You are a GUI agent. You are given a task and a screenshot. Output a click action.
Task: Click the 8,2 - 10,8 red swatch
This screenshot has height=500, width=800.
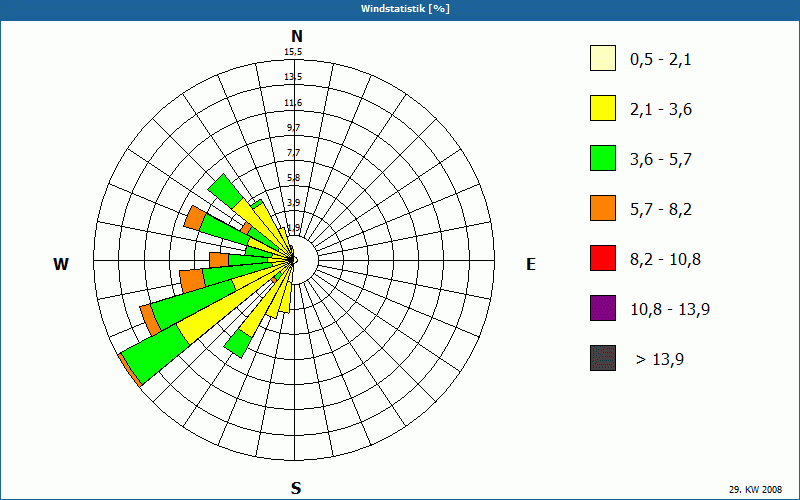click(603, 258)
